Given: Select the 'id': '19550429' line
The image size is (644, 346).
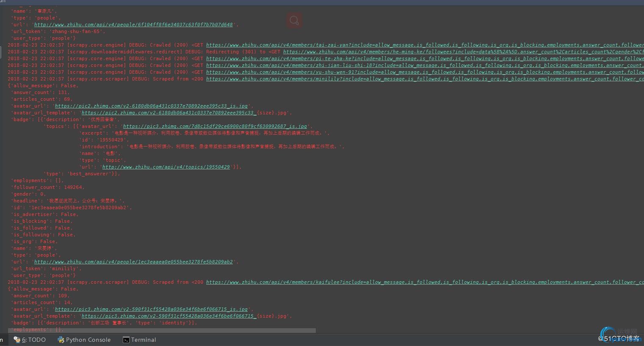Looking at the screenshot, I should (104, 140).
